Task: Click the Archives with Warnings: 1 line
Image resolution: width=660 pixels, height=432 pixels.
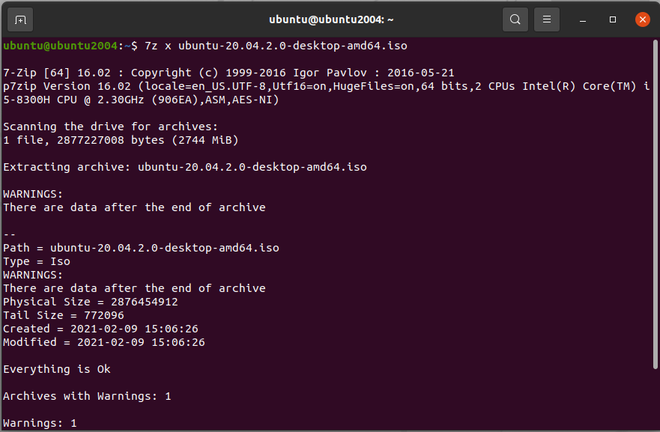Action: (x=87, y=396)
